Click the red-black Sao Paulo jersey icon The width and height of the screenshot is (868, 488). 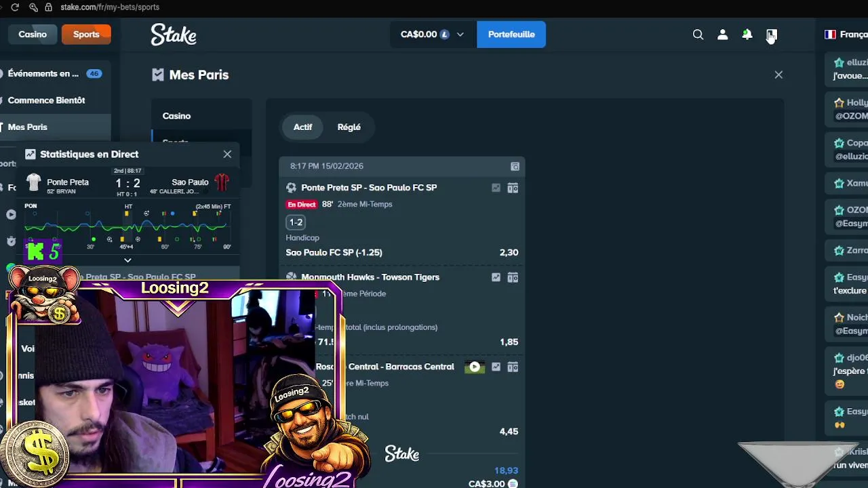coord(222,182)
